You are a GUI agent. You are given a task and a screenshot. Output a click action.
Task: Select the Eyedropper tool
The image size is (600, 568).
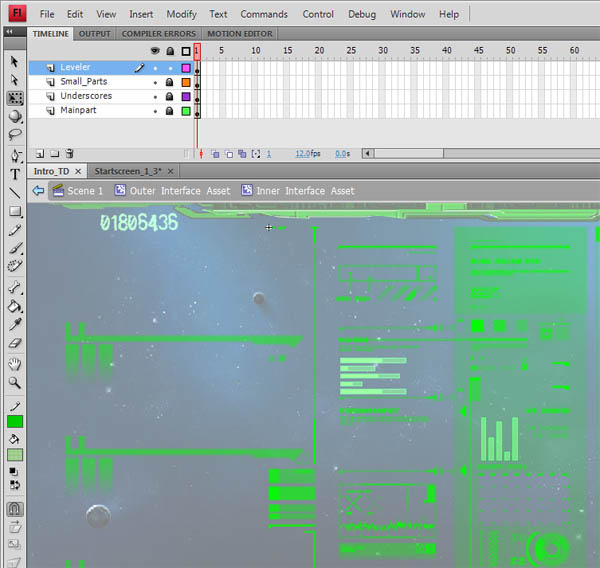15,324
